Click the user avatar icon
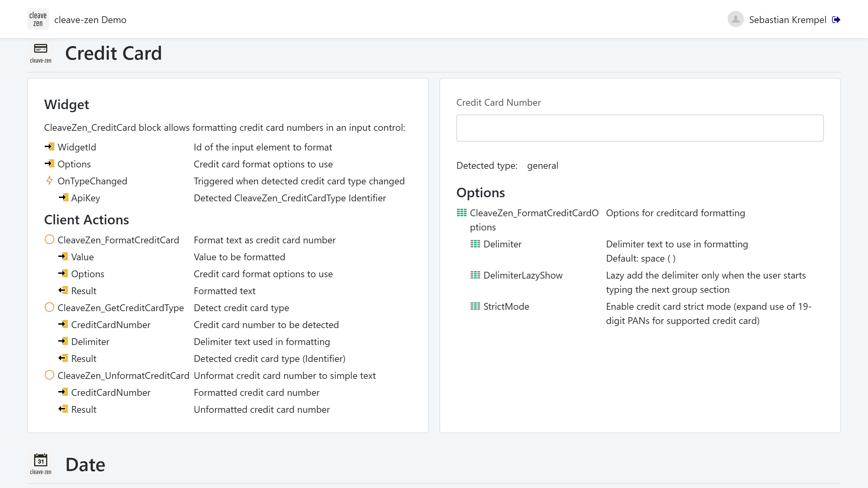The image size is (868, 488). [x=735, y=19]
